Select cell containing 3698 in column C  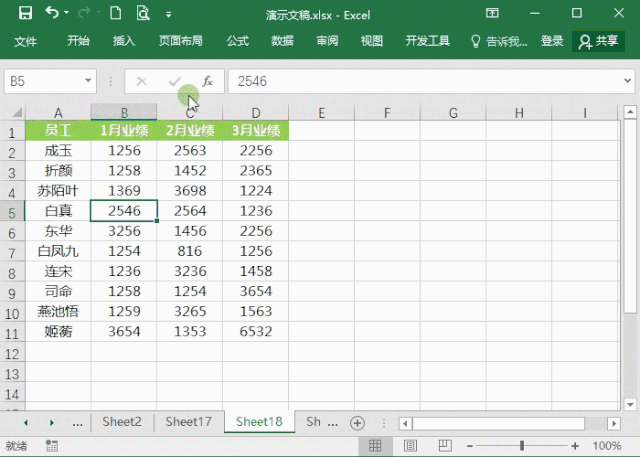(189, 190)
